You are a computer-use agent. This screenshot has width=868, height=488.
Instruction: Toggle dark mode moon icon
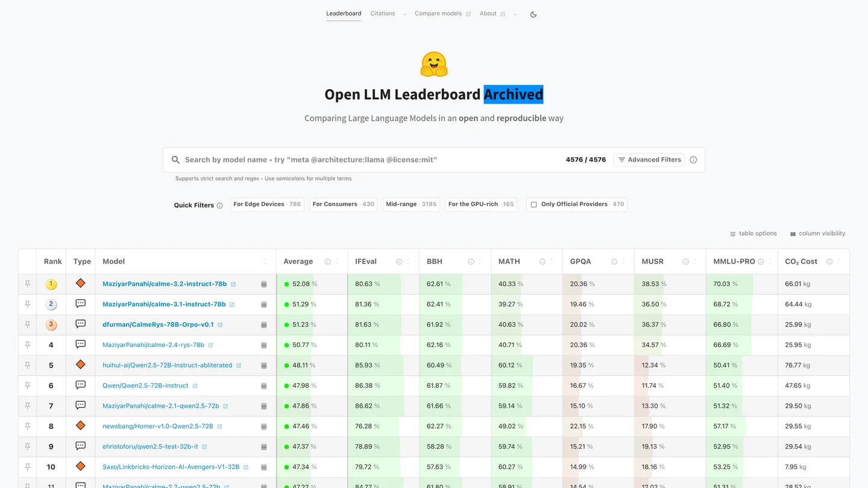[x=533, y=14]
